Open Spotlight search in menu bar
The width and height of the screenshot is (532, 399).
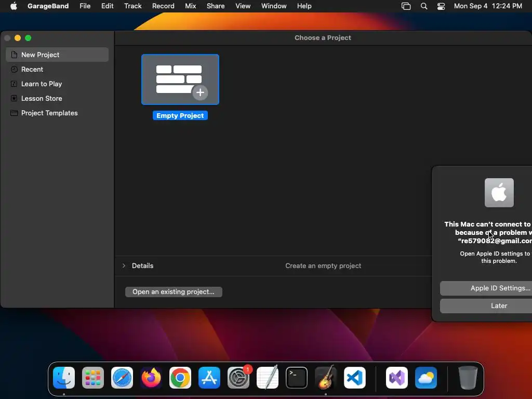424,6
